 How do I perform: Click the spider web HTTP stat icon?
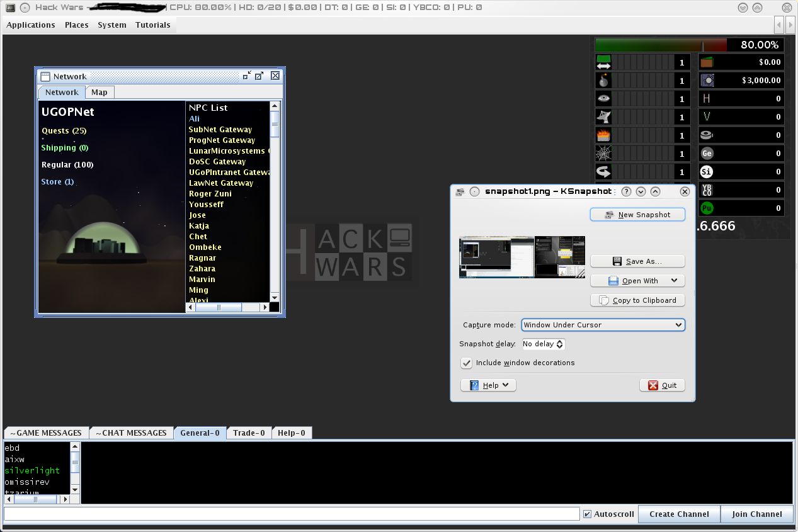coord(603,154)
